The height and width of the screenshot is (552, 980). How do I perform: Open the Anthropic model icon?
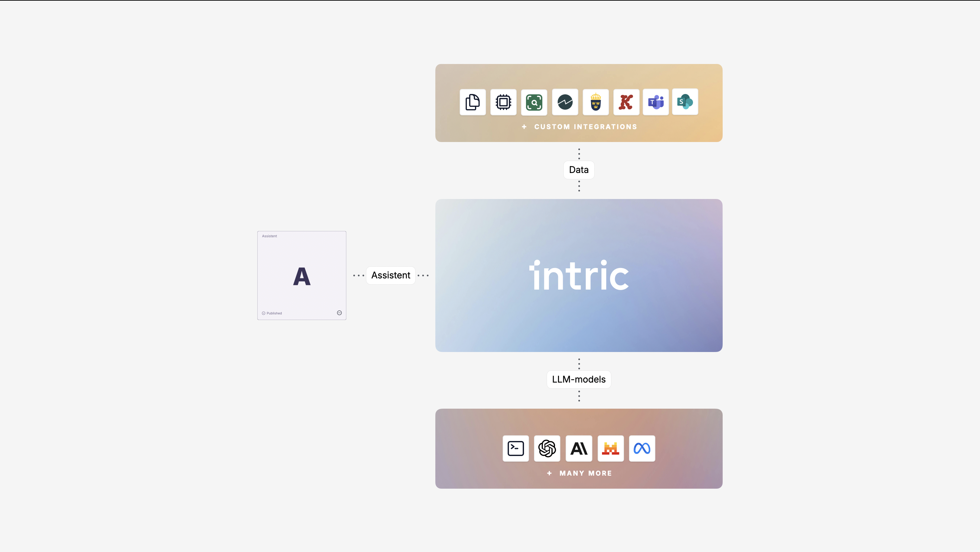579,449
